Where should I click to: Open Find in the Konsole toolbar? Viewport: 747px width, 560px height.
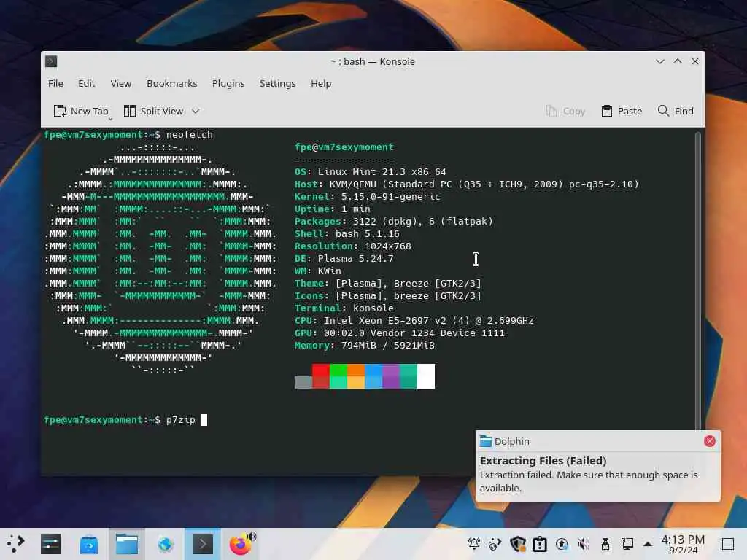point(675,111)
